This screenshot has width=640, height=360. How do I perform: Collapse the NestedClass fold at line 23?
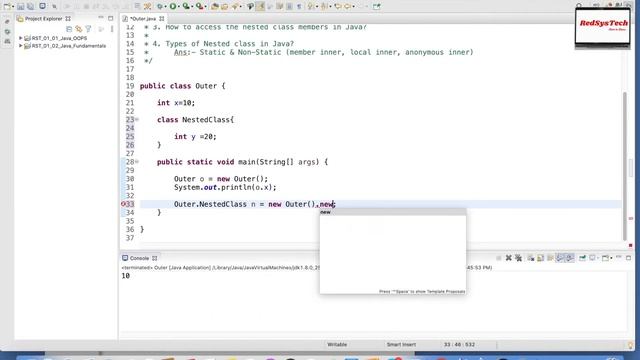pos(137,120)
